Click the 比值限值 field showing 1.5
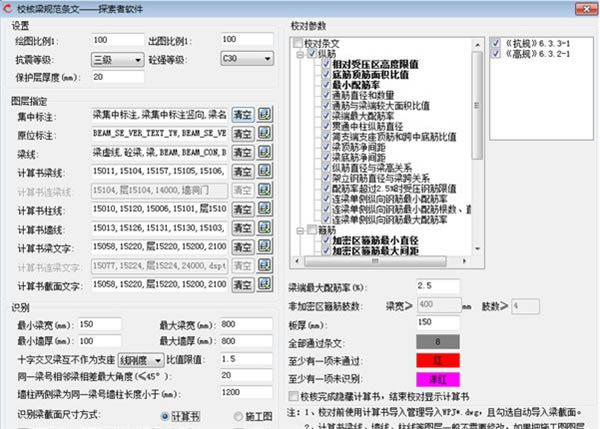 coord(246,359)
